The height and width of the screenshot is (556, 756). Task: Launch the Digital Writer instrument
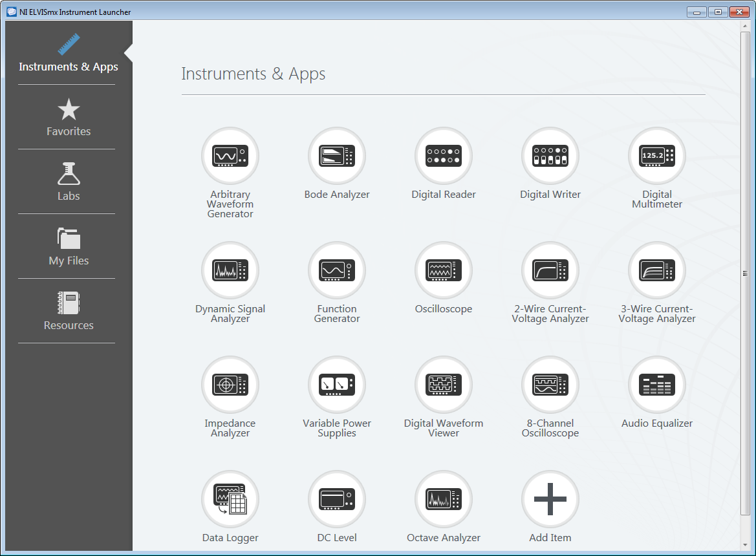coord(550,156)
